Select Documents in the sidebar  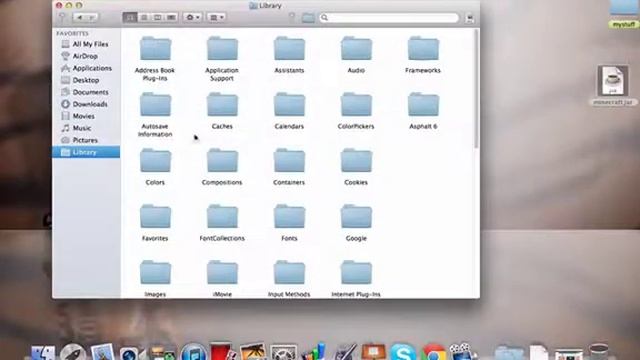pos(87,92)
